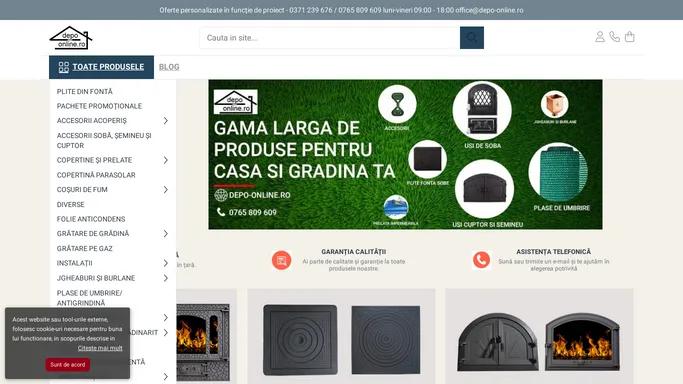Screen dimensions: 683x384
Task: Follow the Citește mai mult cookie link
Action: 100,348
